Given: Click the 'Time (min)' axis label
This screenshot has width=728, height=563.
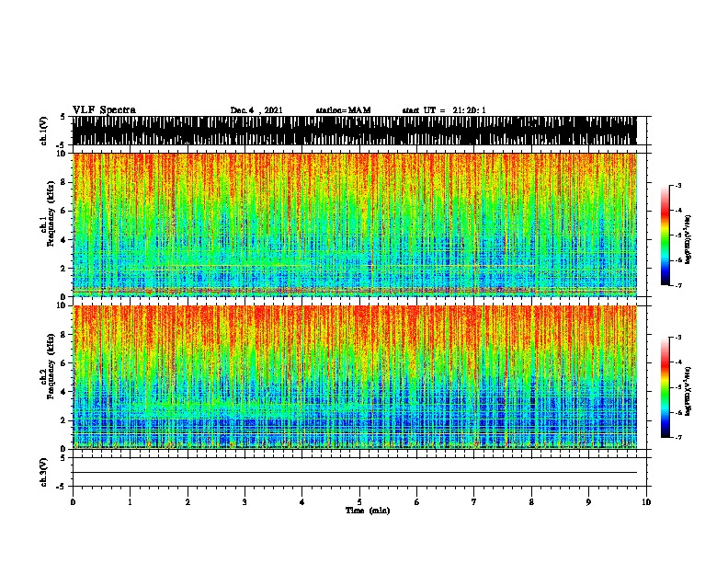Looking at the screenshot, I should (x=368, y=511).
